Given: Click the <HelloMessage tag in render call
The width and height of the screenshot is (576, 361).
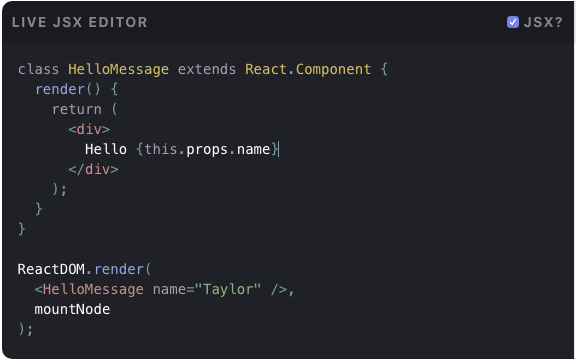Looking at the screenshot, I should click(x=89, y=289).
